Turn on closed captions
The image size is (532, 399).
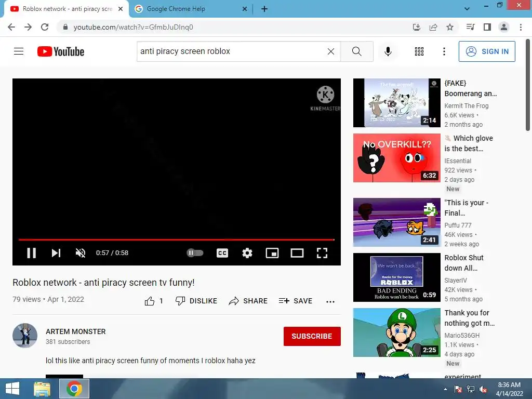(222, 253)
